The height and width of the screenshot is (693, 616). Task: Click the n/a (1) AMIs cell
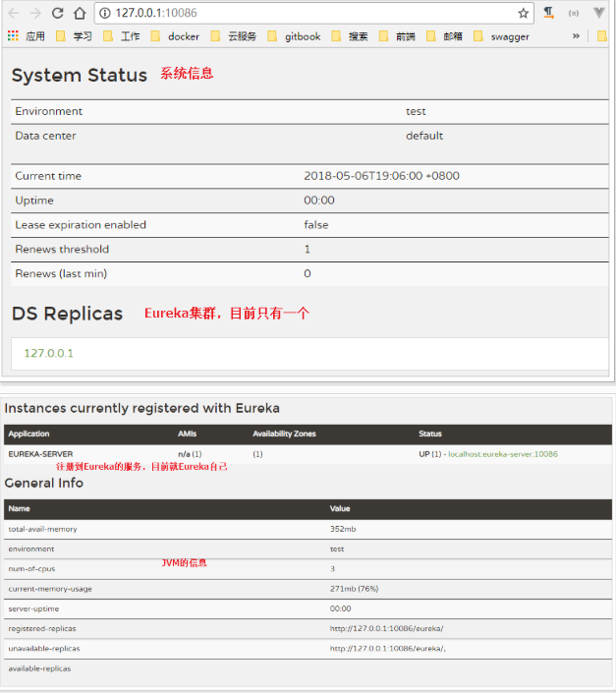pyautogui.click(x=190, y=454)
